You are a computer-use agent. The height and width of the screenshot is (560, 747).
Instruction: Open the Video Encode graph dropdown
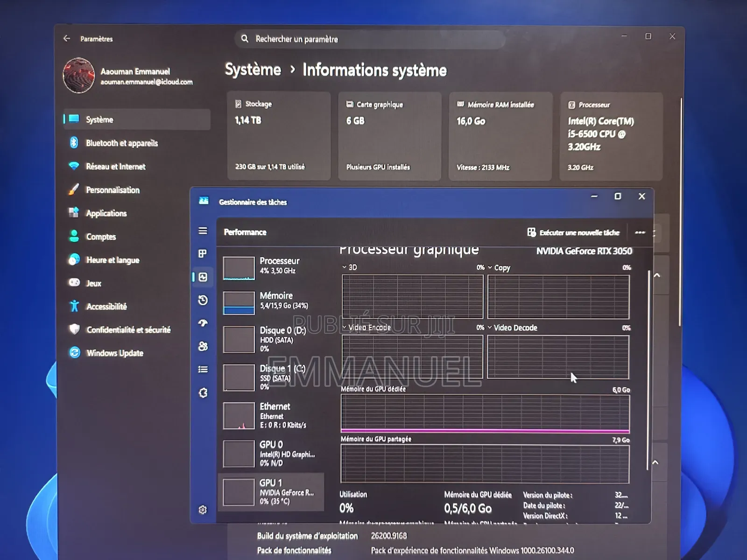point(366,328)
